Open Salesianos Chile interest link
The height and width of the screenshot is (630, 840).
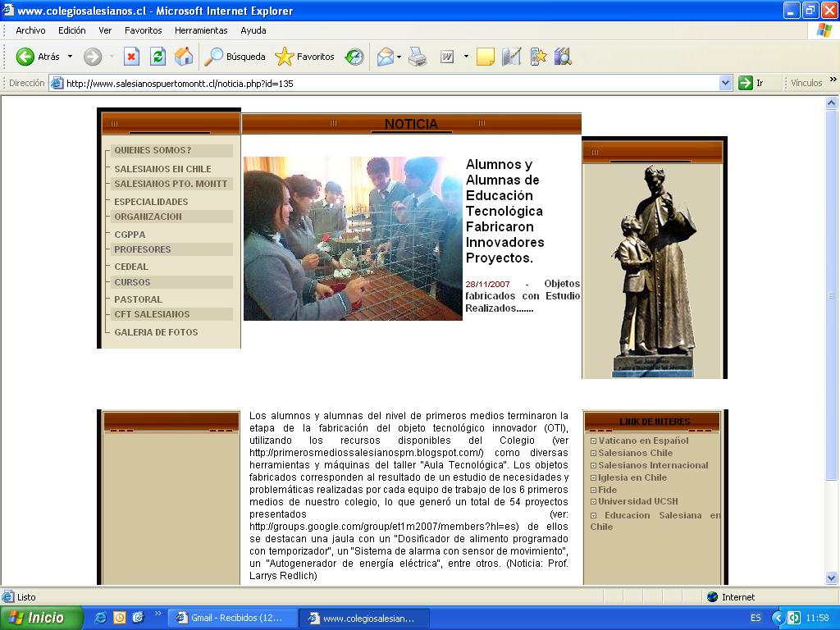(636, 453)
